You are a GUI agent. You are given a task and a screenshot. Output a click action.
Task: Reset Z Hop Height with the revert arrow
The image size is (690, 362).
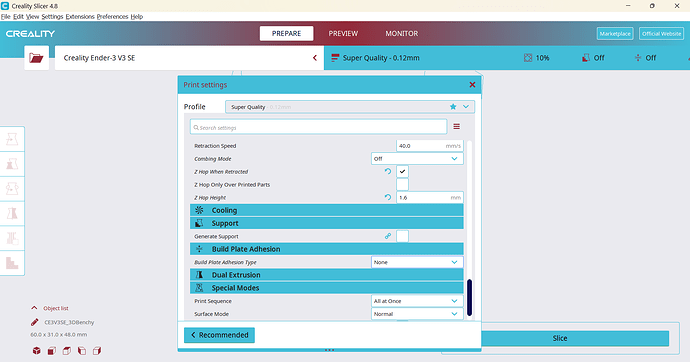pos(388,197)
